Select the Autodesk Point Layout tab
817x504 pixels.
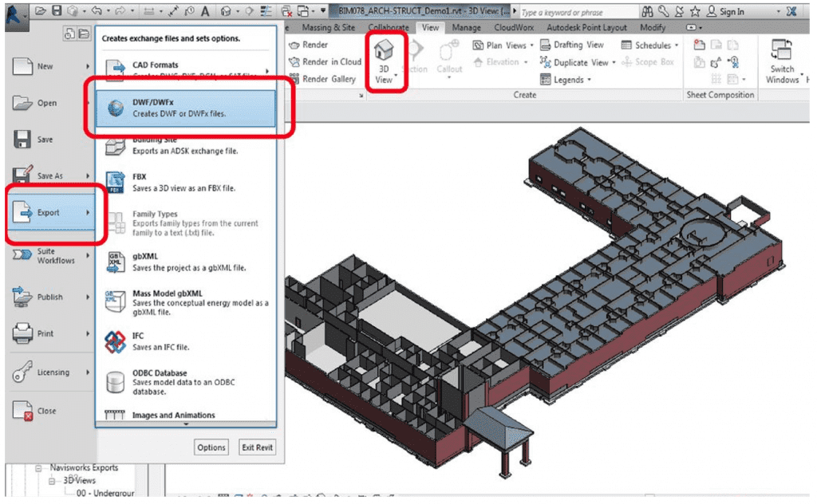(x=586, y=28)
